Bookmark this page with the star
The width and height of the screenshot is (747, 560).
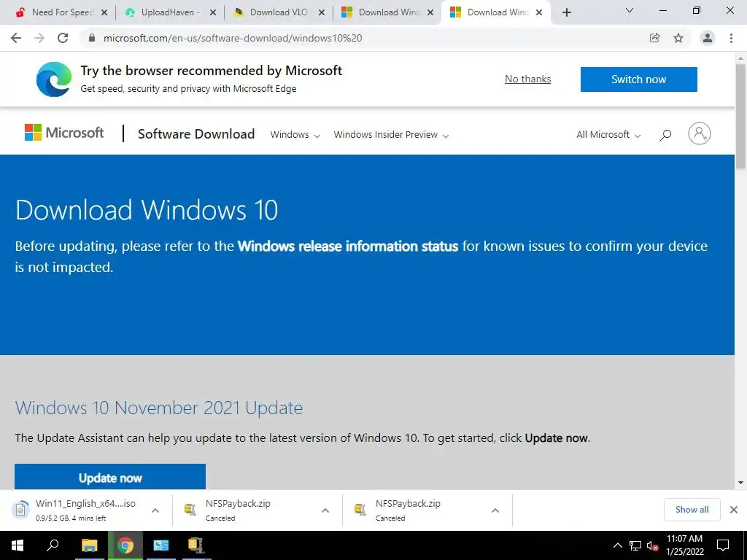tap(678, 38)
